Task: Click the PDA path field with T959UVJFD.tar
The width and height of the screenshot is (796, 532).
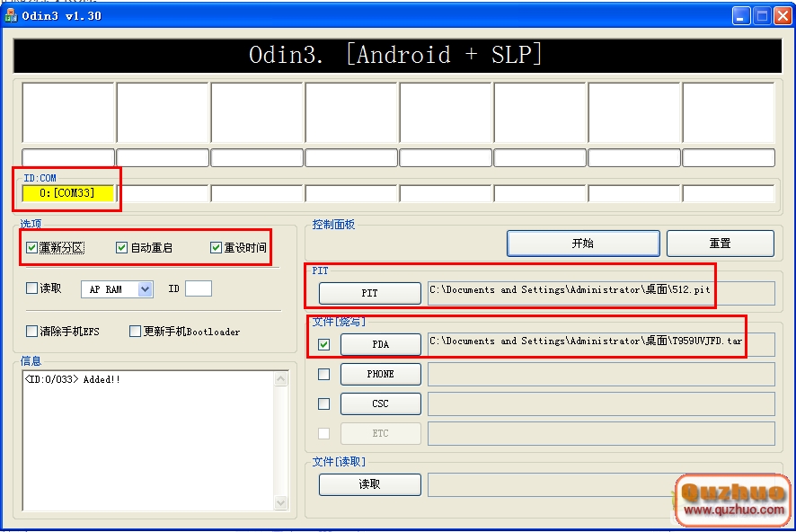Action: pyautogui.click(x=602, y=345)
